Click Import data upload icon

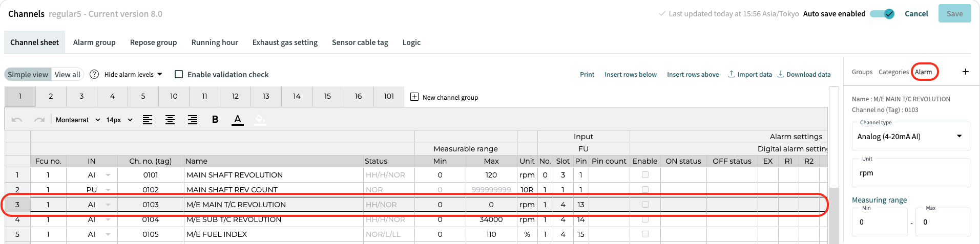(x=732, y=74)
